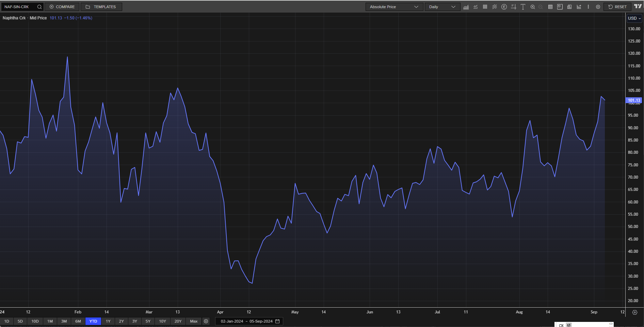644x327 pixels.
Task: Click the Naphtha Crk · Mid Price legend label
Action: (x=25, y=18)
